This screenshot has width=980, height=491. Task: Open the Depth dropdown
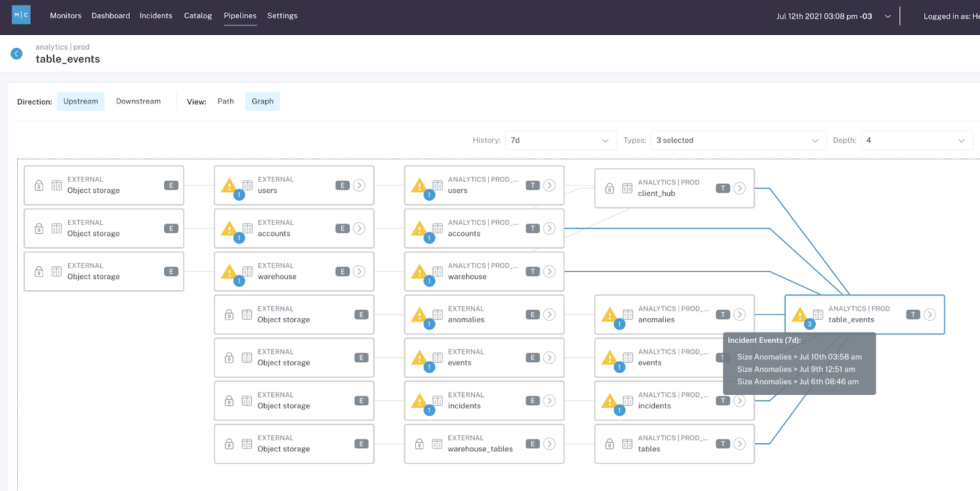(916, 140)
